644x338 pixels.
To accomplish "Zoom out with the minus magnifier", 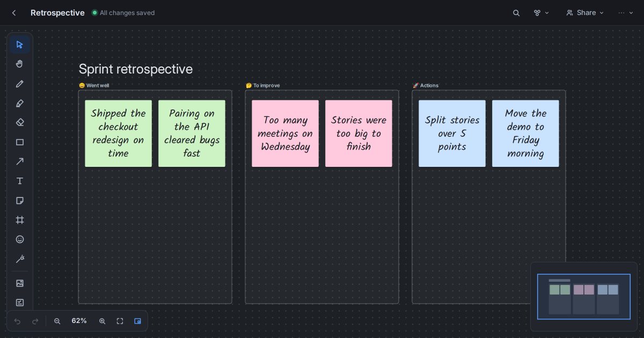I will [x=57, y=321].
